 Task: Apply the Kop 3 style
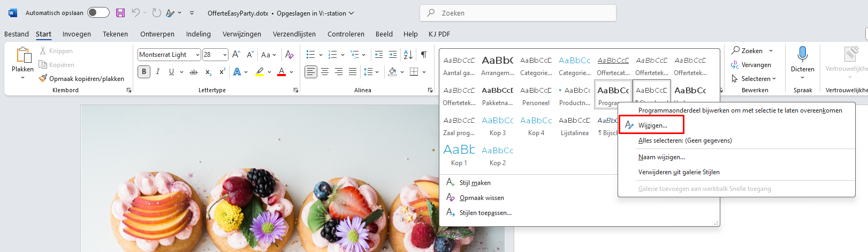pos(498,125)
